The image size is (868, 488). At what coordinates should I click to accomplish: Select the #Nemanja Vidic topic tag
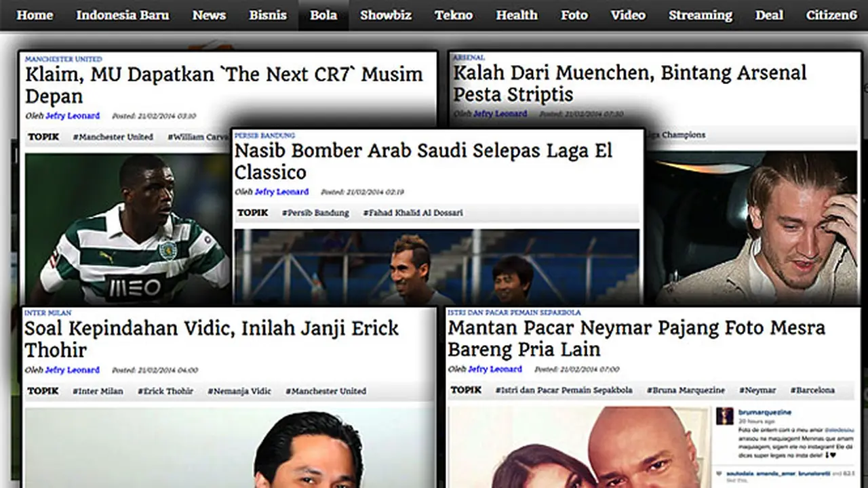[239, 391]
